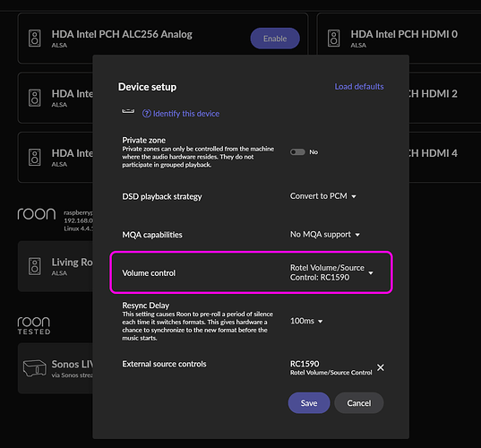
Task: Click the HDA Intel PCH ALC256 Analog title
Action: pyautogui.click(x=122, y=34)
